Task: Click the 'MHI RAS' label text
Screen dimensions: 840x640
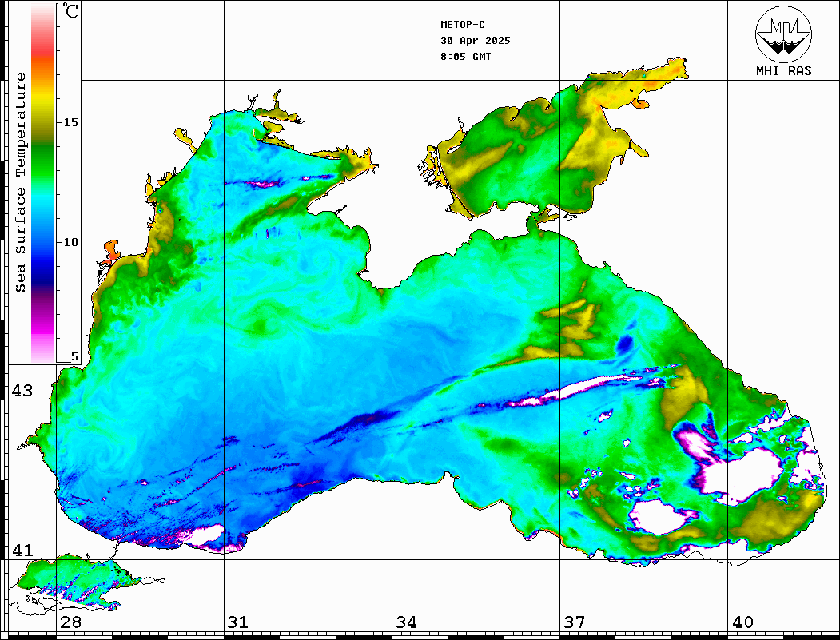Action: tap(783, 70)
